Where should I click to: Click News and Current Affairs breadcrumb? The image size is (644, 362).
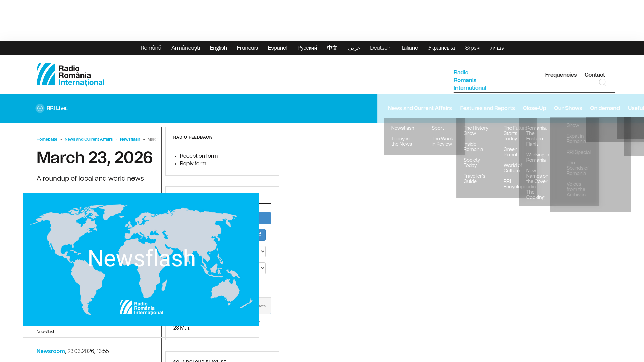pos(89,139)
